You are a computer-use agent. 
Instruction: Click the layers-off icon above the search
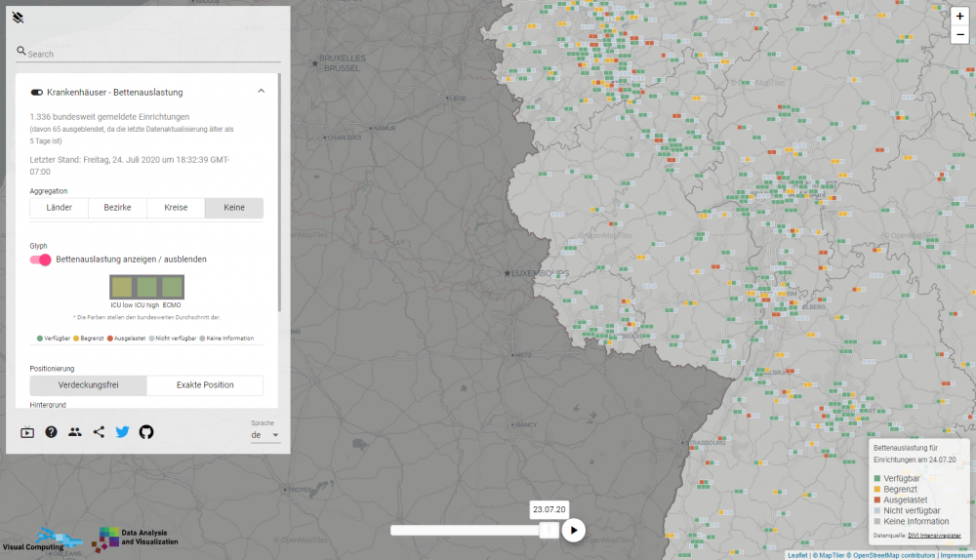[19, 18]
